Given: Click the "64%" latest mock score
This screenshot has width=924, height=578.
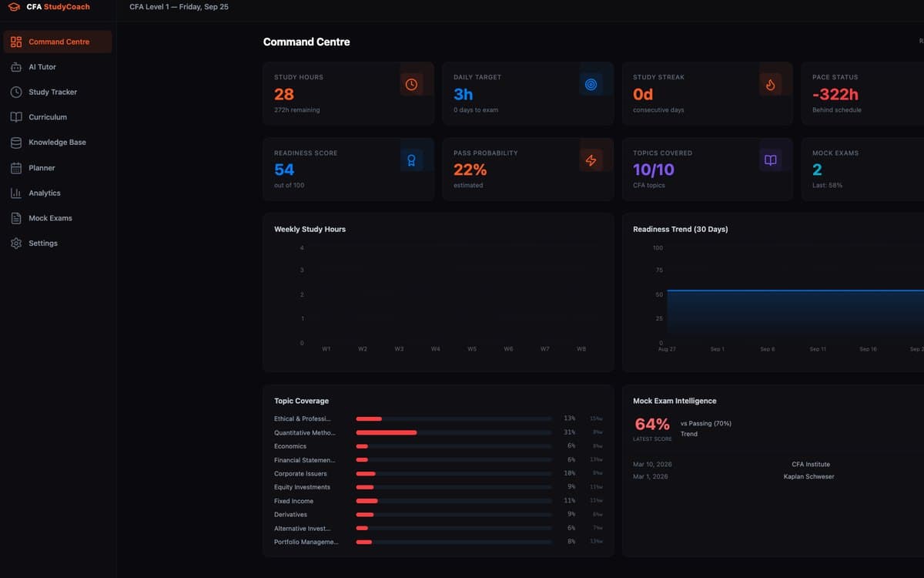Looking at the screenshot, I should (652, 425).
